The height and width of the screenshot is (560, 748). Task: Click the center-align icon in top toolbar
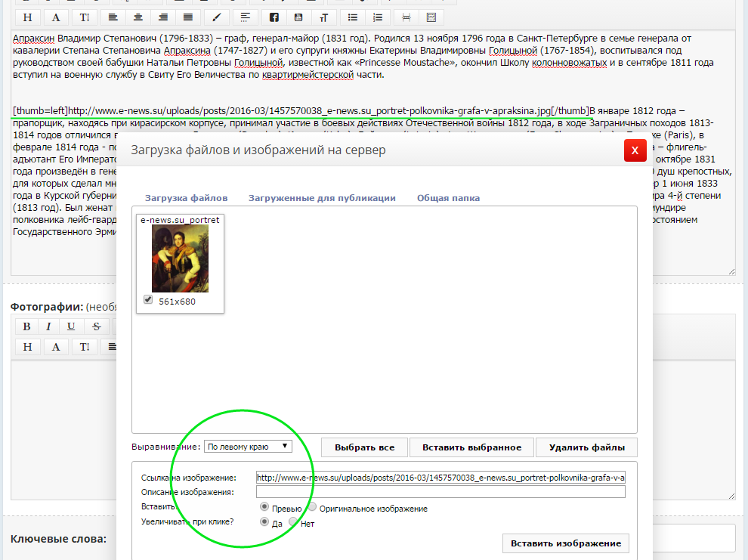click(137, 17)
